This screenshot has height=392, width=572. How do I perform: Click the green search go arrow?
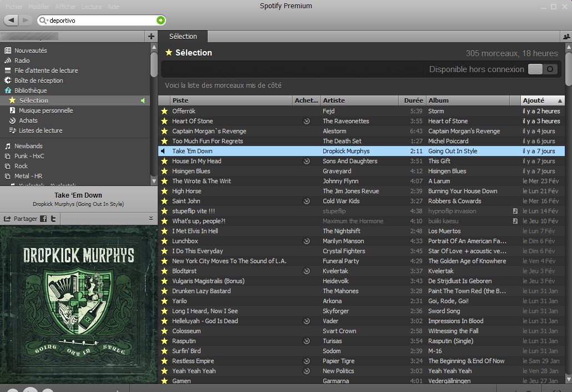tap(160, 21)
